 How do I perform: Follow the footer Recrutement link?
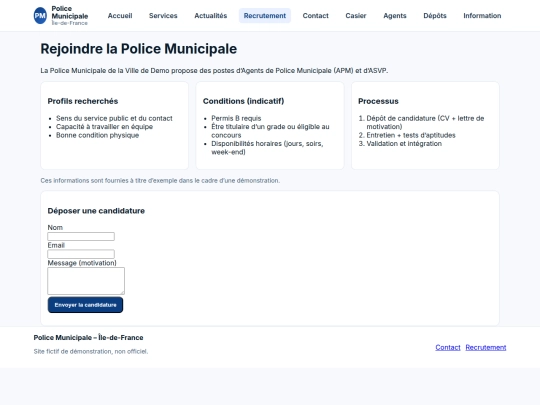[486, 347]
